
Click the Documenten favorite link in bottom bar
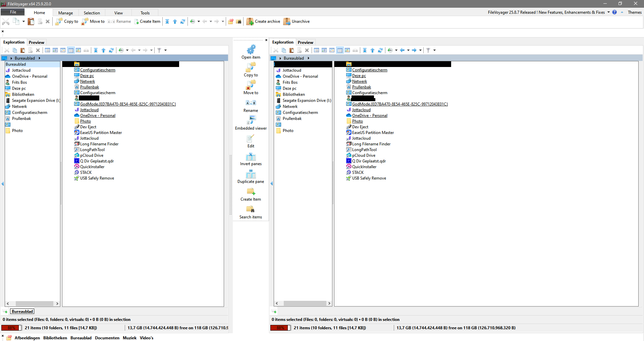(107, 338)
